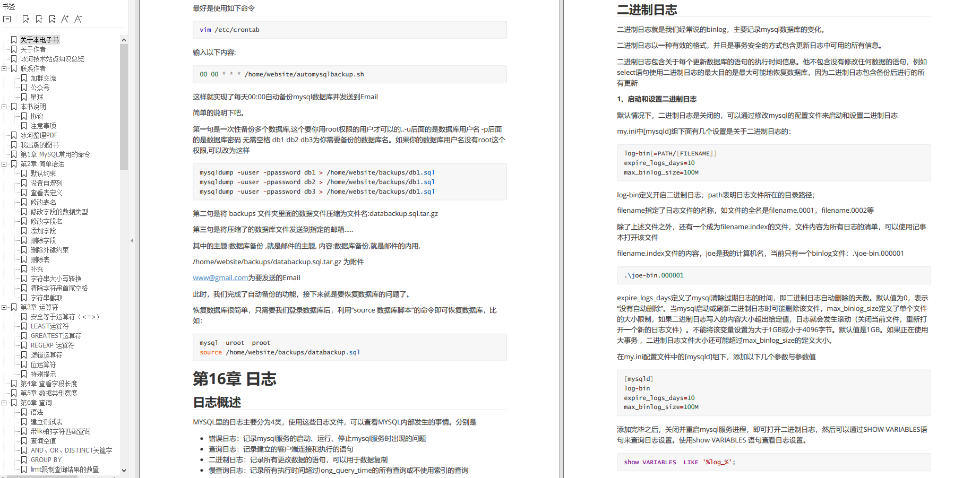
Task: Jump to the GROUP BY bookmark
Action: pos(46,460)
